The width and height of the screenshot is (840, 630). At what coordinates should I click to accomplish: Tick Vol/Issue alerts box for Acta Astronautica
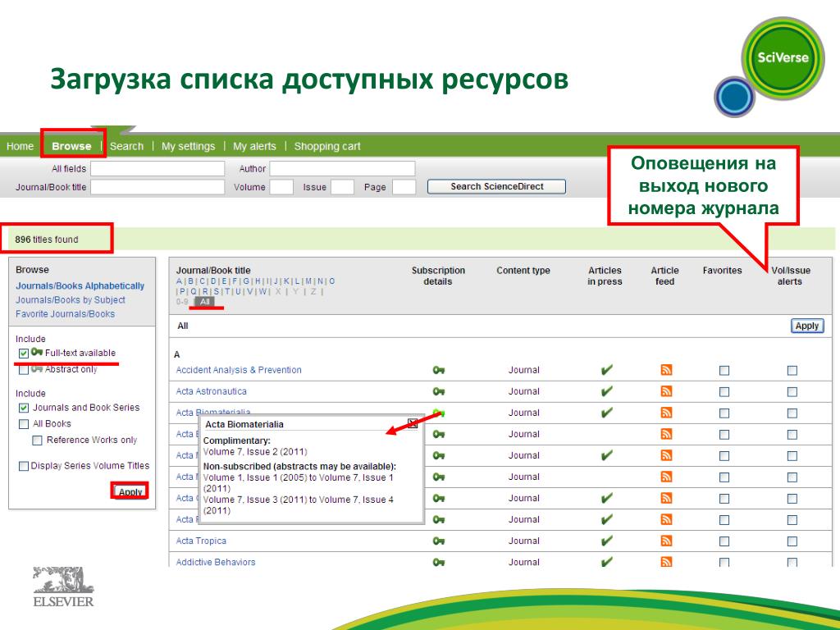pyautogui.click(x=792, y=392)
